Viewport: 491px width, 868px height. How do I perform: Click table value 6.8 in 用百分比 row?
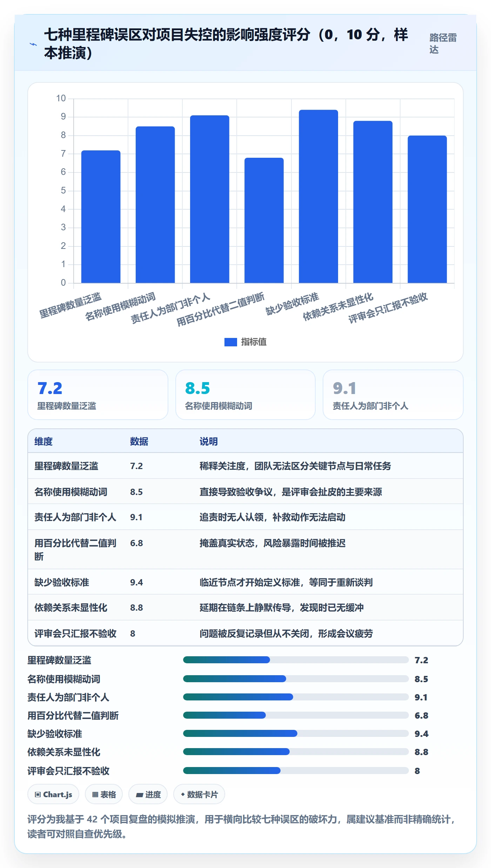click(136, 543)
